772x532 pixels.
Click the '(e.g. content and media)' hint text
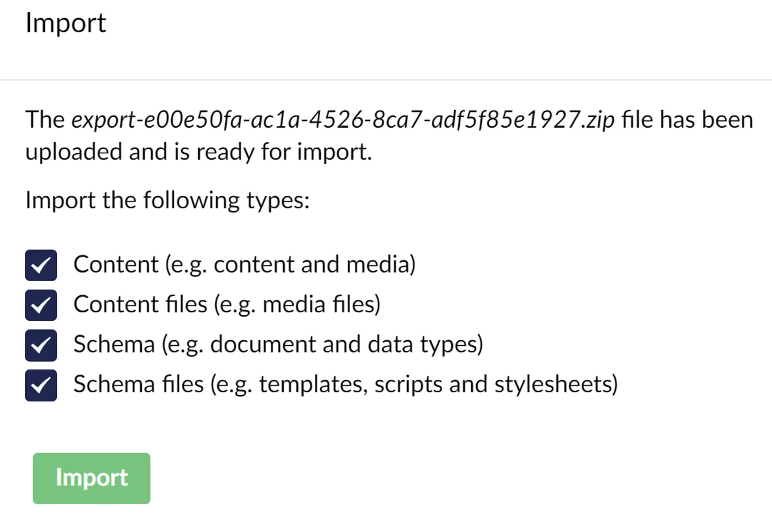pyautogui.click(x=291, y=265)
